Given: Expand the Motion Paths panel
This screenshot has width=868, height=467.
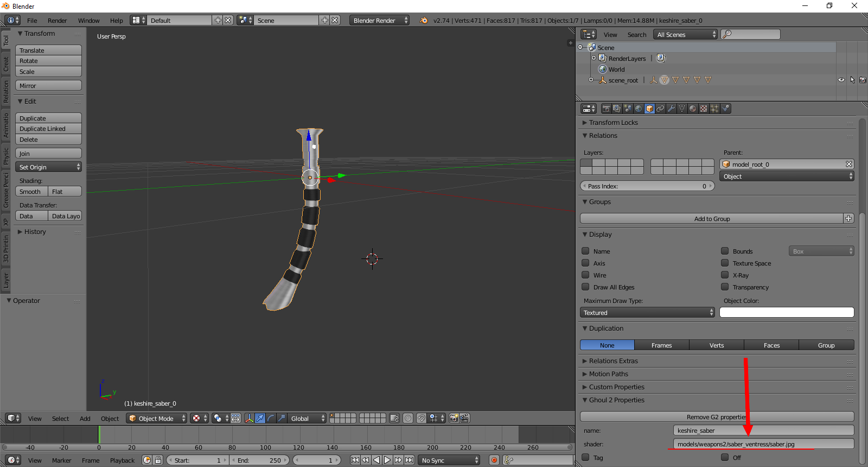Looking at the screenshot, I should tap(609, 374).
